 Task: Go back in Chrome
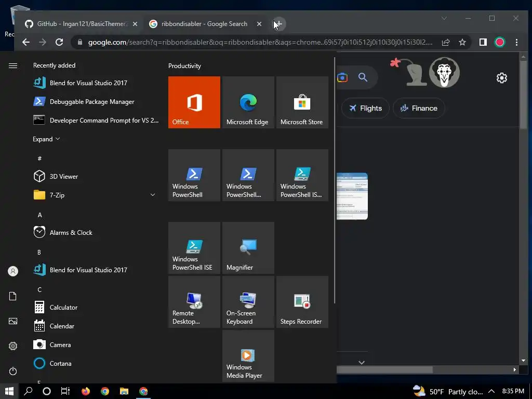(x=26, y=42)
